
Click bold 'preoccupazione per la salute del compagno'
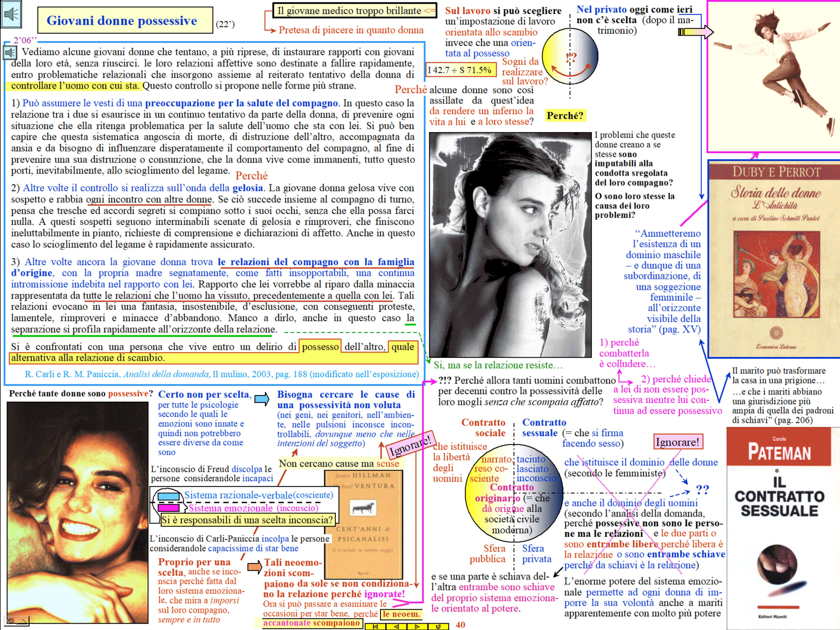pyautogui.click(x=241, y=103)
